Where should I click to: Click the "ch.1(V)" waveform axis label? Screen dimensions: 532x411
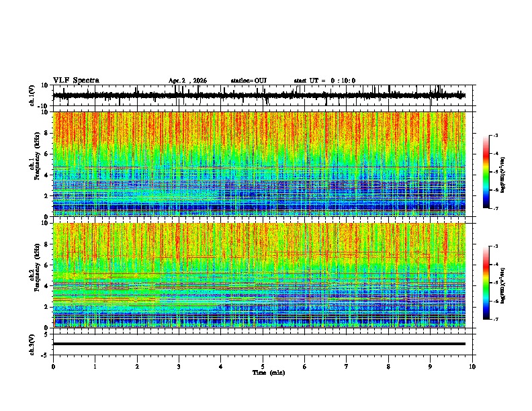point(32,95)
